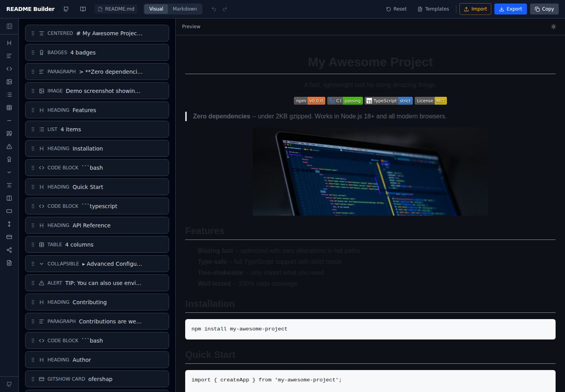Add a table block from the icon rail

[x=9, y=108]
